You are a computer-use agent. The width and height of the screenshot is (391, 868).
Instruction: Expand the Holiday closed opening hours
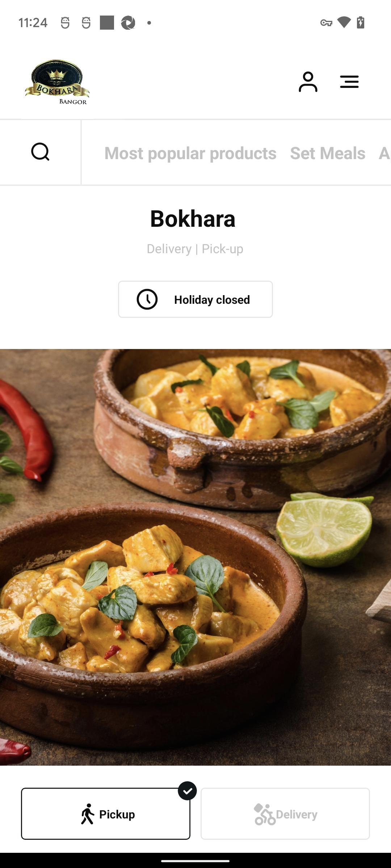click(x=195, y=299)
